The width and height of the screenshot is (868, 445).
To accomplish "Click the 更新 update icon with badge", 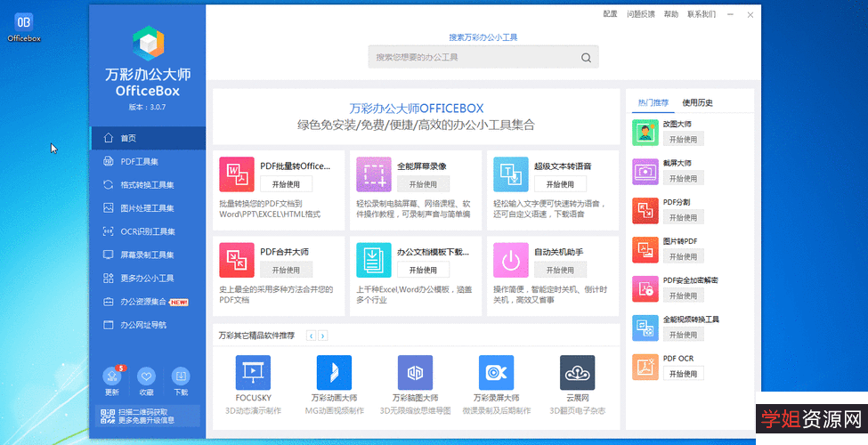I will [112, 376].
